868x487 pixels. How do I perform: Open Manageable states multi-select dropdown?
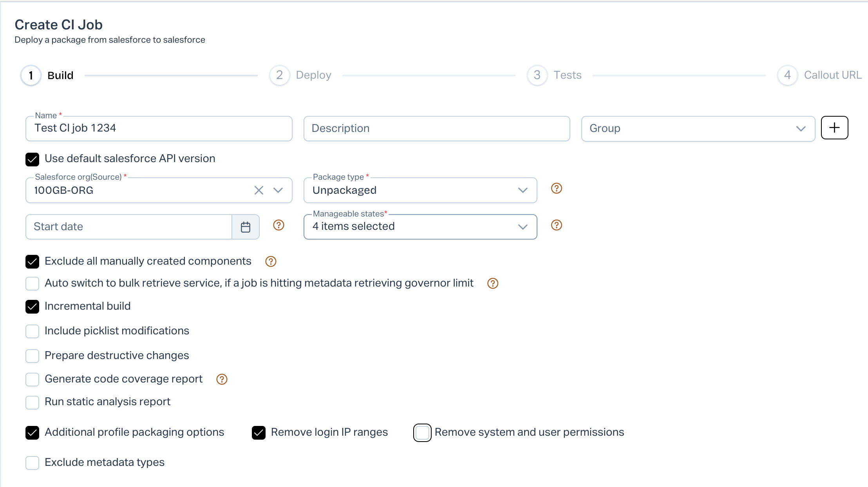click(420, 227)
